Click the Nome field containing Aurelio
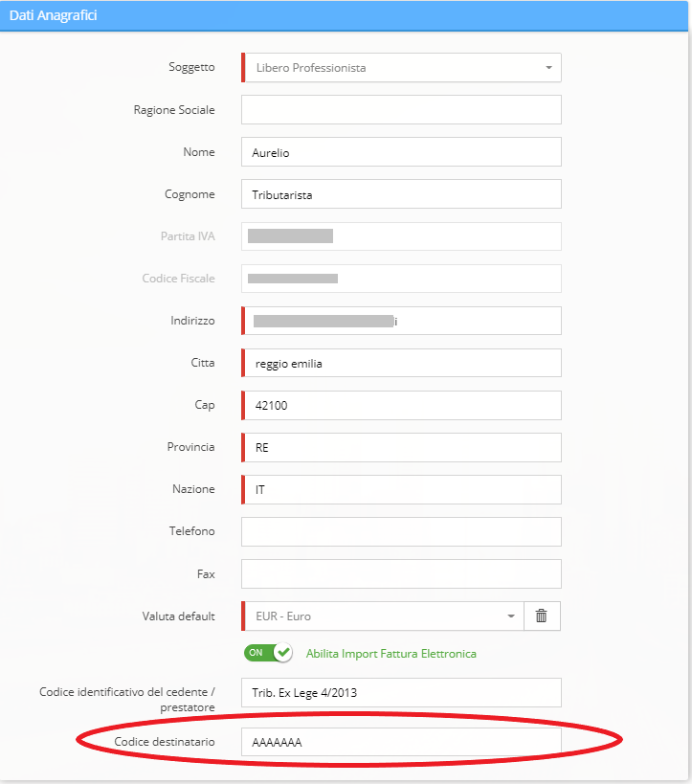Viewport: 692px width, 784px height. tap(401, 152)
